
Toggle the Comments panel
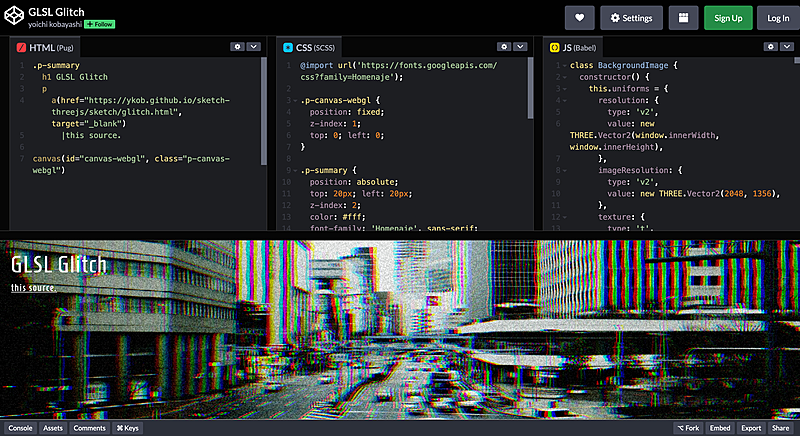click(89, 428)
